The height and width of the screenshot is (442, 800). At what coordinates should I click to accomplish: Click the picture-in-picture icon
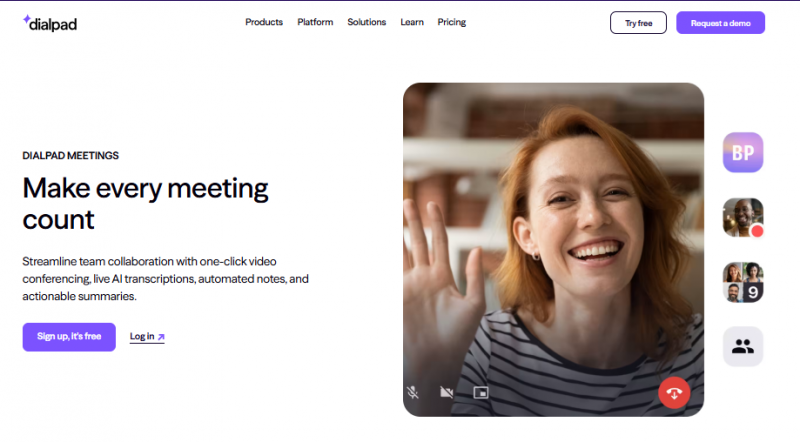point(480,392)
